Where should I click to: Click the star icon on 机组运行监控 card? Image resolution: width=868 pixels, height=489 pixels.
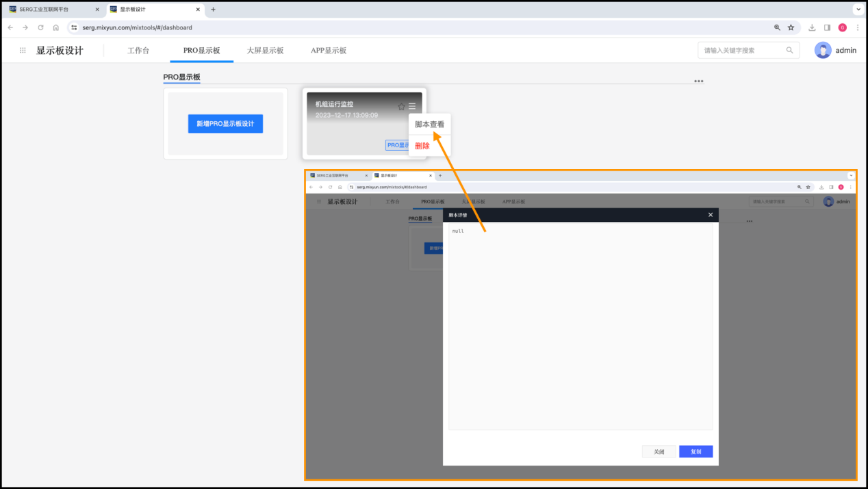point(402,106)
